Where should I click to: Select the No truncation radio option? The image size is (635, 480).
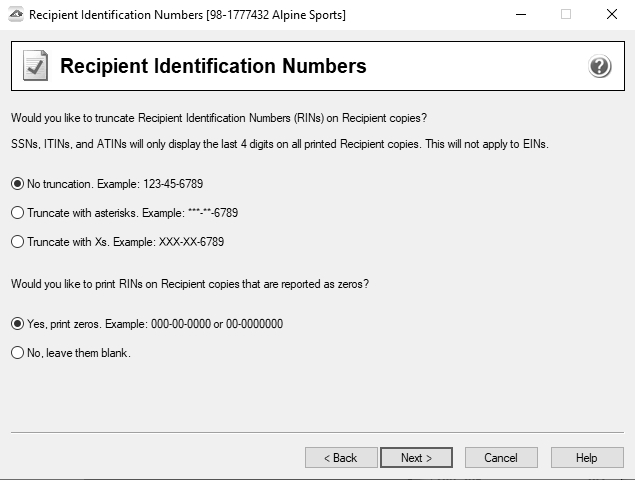tap(18, 184)
